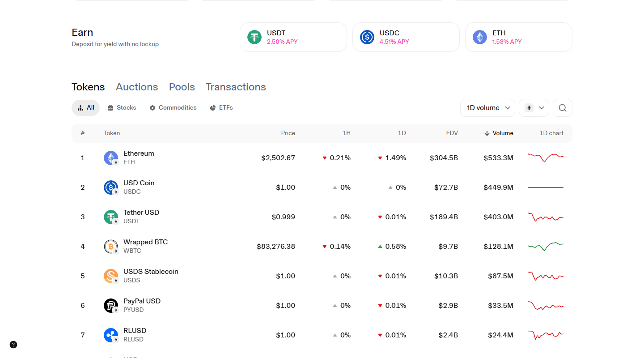Open the Ethereum token row name
Image resolution: width=644 pixels, height=358 pixels.
point(139,153)
